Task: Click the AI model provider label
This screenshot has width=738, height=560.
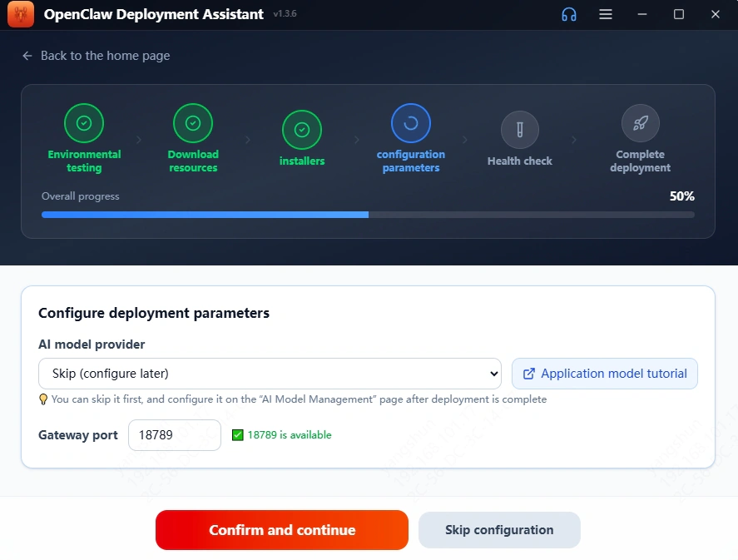Action: pos(92,344)
